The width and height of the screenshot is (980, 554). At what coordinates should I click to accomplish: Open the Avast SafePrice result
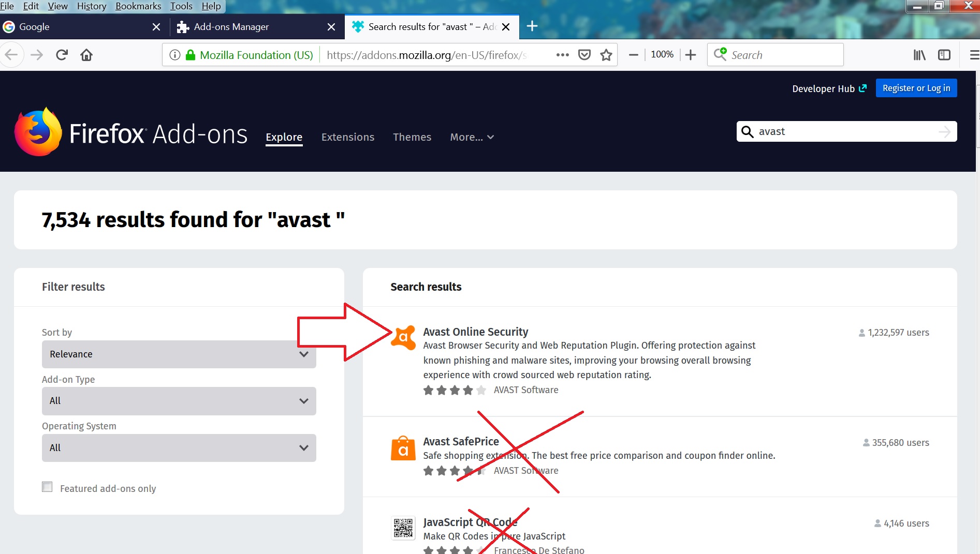[x=461, y=441]
